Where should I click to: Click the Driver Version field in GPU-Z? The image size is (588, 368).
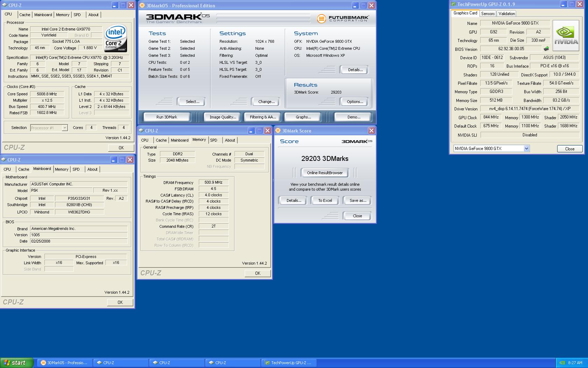[530, 109]
